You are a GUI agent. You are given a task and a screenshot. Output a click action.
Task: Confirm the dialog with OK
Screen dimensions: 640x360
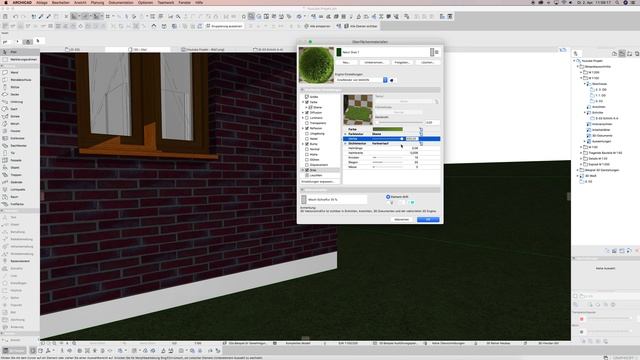(x=428, y=220)
